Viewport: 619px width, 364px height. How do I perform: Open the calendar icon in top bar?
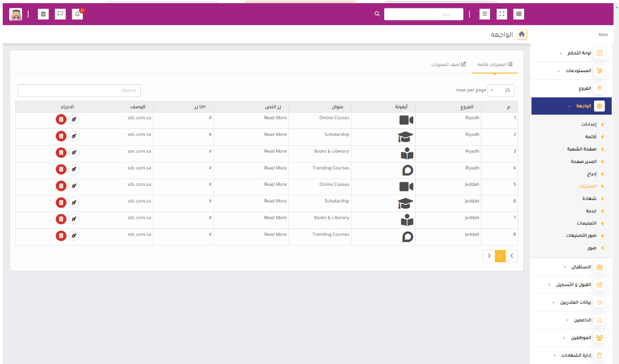(43, 14)
